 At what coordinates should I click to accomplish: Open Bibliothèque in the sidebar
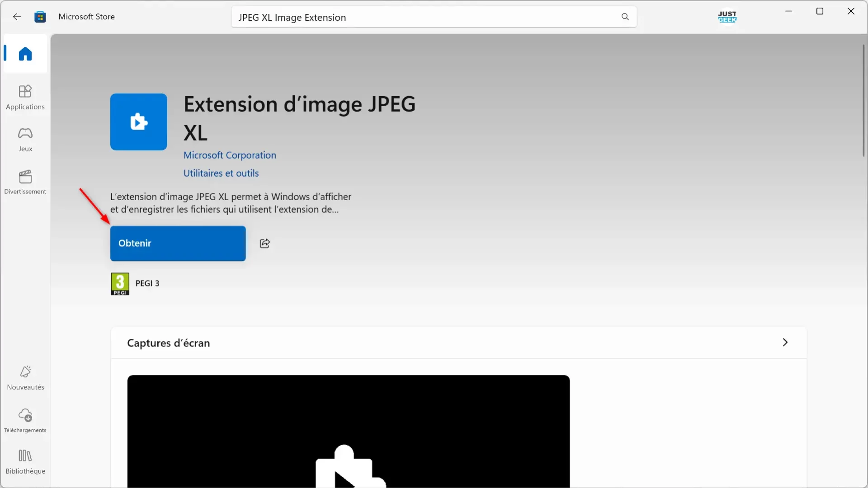(x=25, y=462)
